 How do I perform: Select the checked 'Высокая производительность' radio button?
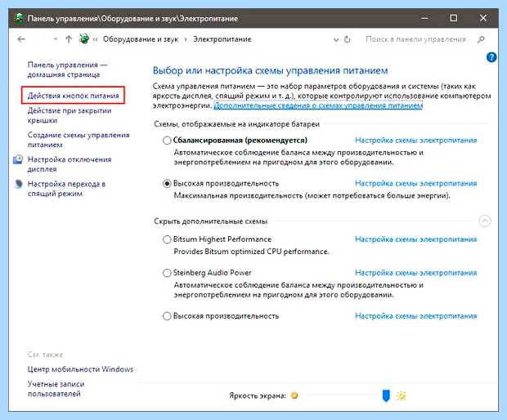point(167,184)
